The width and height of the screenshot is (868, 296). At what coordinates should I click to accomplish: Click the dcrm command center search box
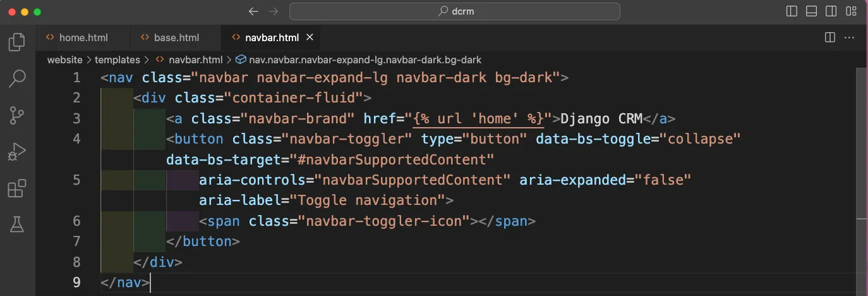click(455, 11)
